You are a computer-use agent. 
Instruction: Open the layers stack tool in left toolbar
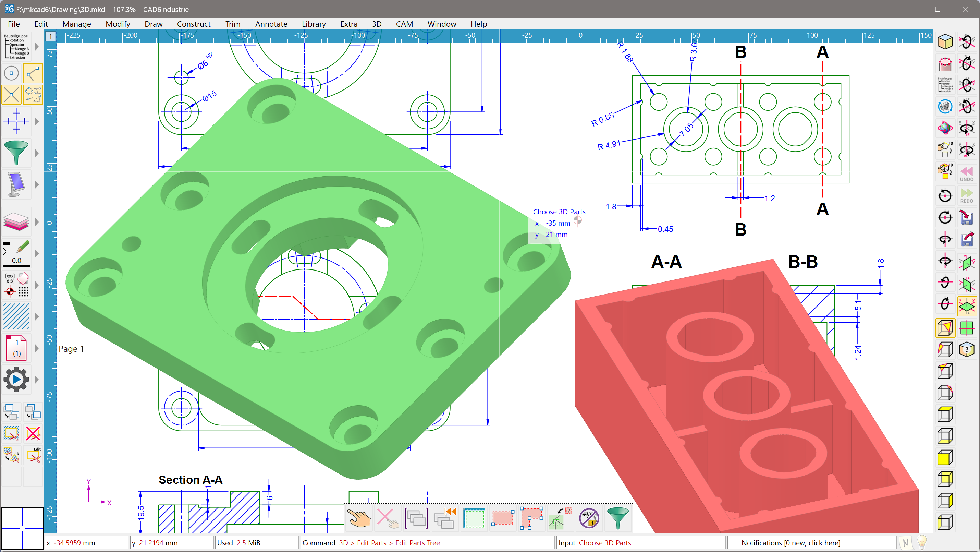[x=16, y=222]
